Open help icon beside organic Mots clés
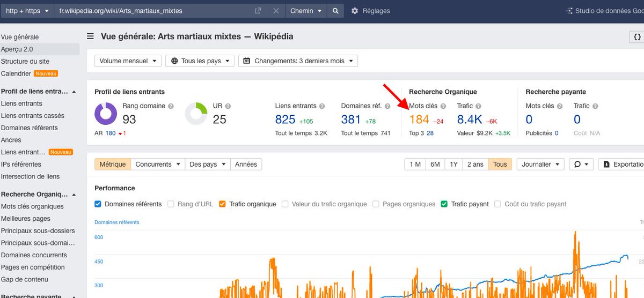 click(443, 106)
